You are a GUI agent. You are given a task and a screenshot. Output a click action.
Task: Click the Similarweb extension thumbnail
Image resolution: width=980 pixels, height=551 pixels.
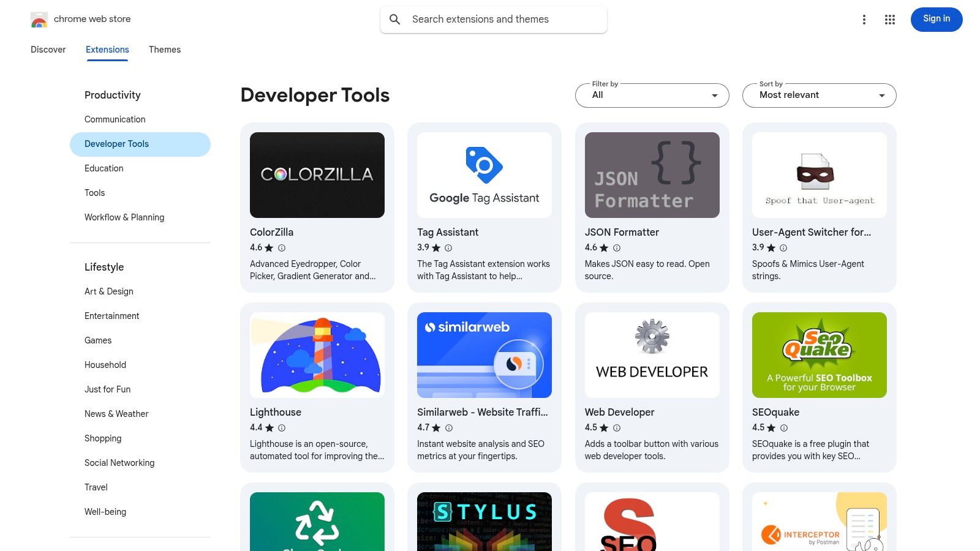click(484, 354)
